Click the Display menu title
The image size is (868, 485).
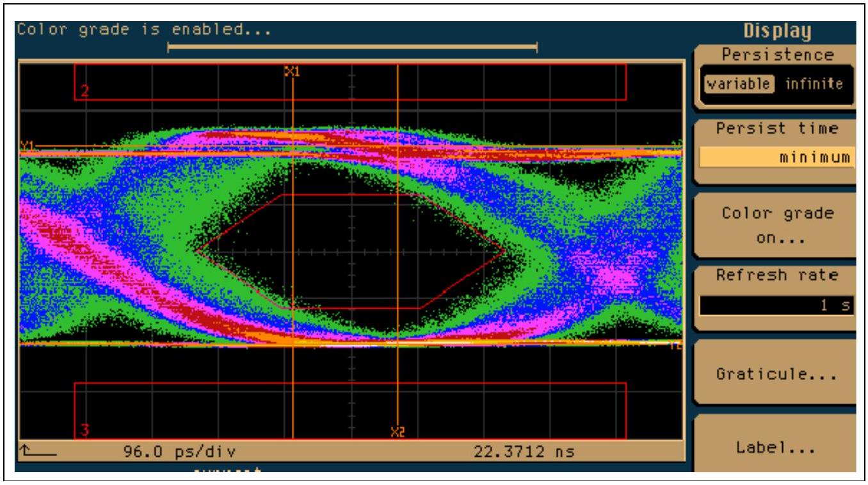tap(777, 31)
